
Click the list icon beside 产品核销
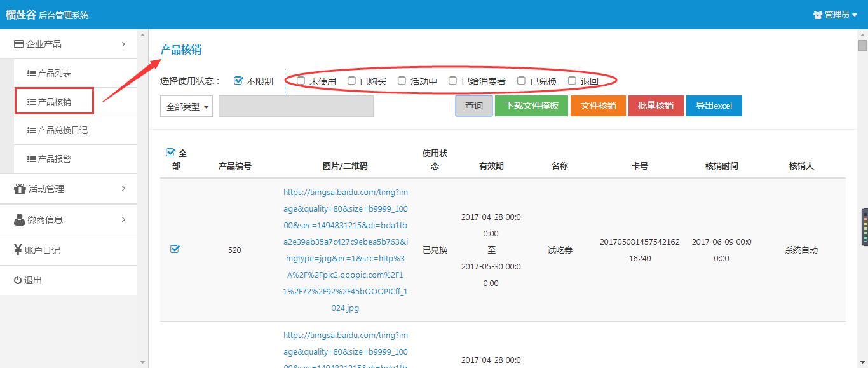click(31, 102)
